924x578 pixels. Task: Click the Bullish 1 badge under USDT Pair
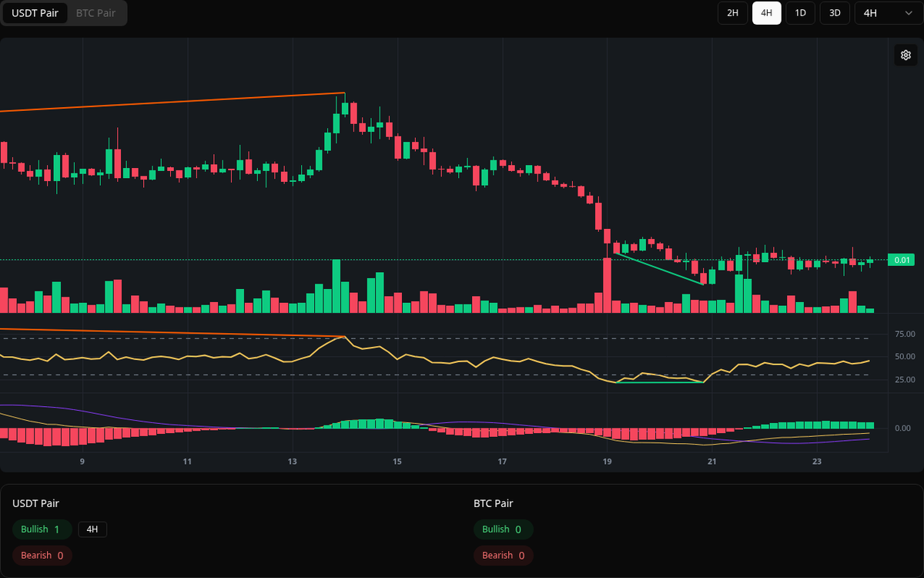point(42,529)
